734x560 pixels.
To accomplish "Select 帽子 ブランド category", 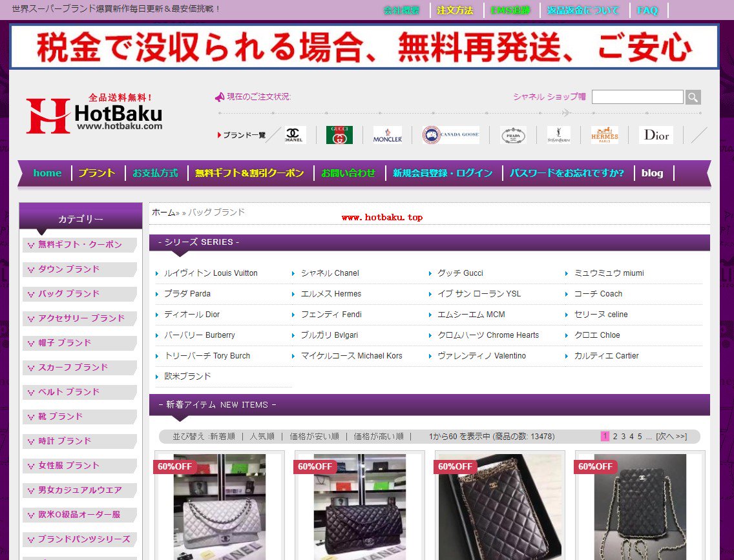I will tap(79, 343).
